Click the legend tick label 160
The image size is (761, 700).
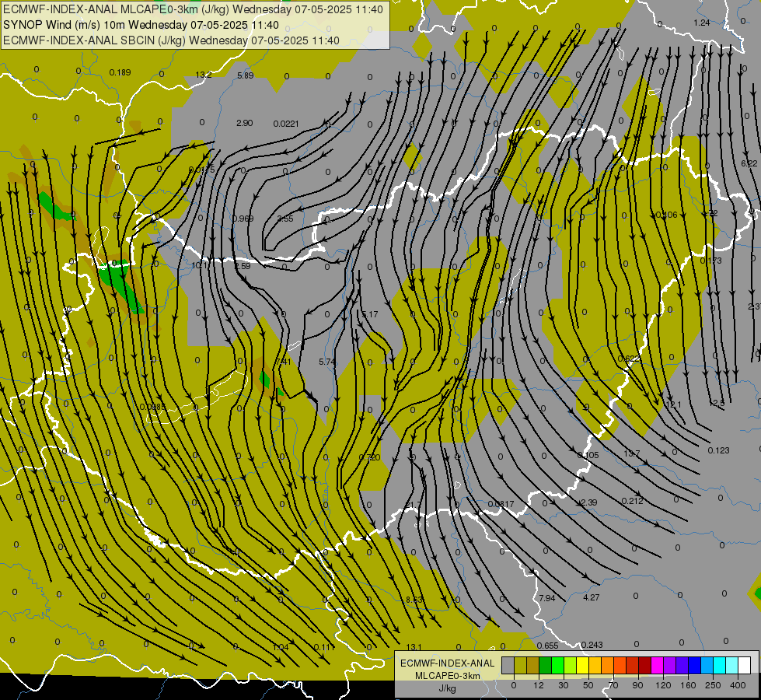(x=688, y=685)
